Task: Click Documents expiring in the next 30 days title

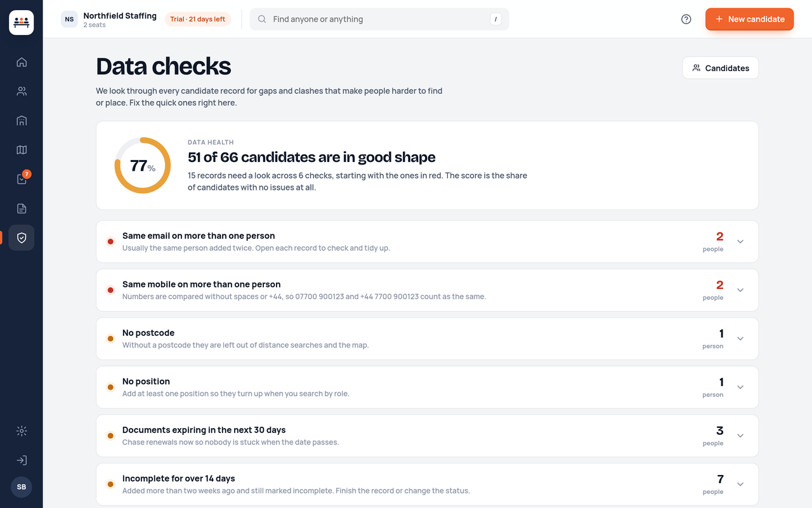Action: [204, 430]
